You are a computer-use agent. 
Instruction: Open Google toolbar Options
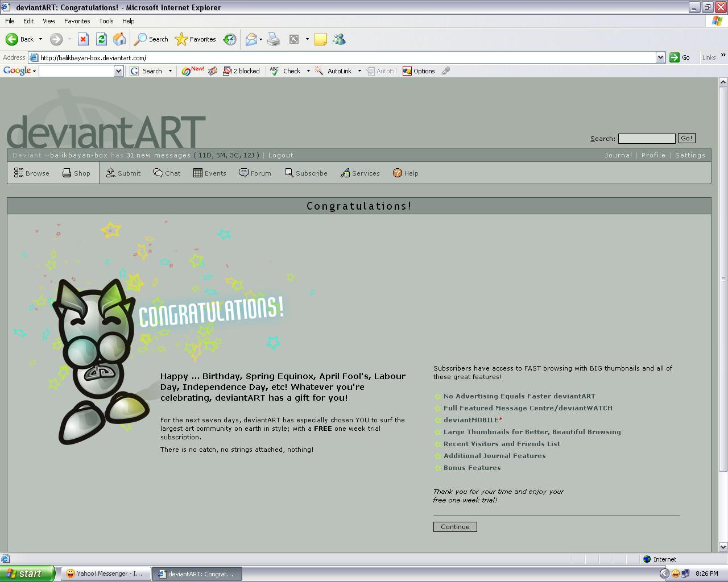(x=419, y=71)
